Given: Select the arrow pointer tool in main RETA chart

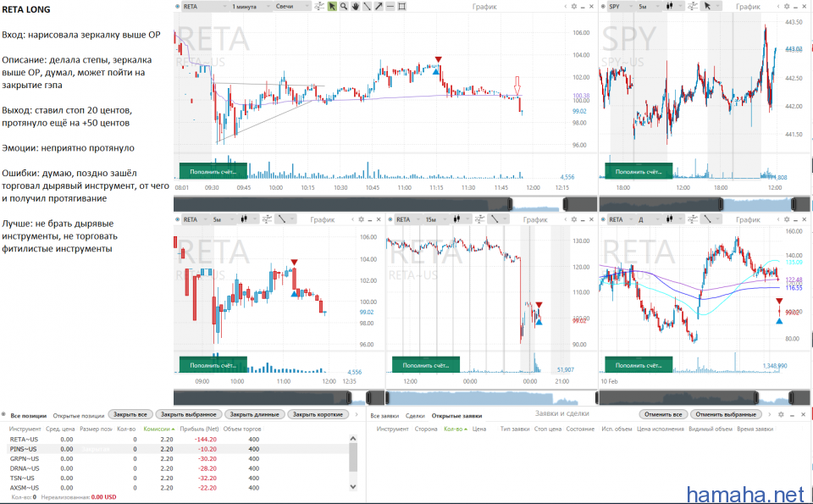Looking at the screenshot, I should pyautogui.click(x=332, y=6).
